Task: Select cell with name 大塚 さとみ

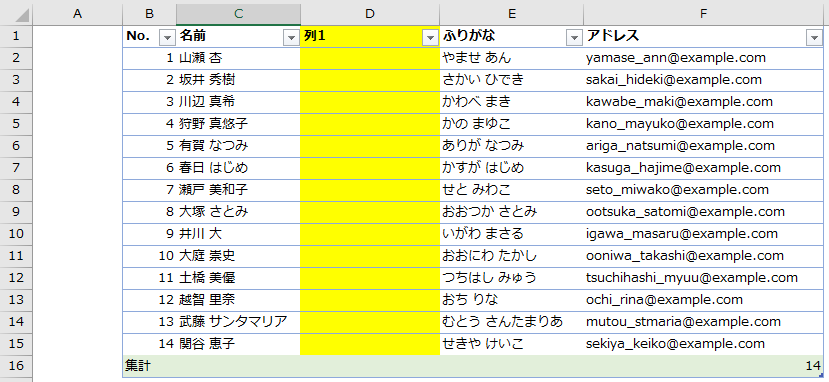Action: (x=238, y=212)
